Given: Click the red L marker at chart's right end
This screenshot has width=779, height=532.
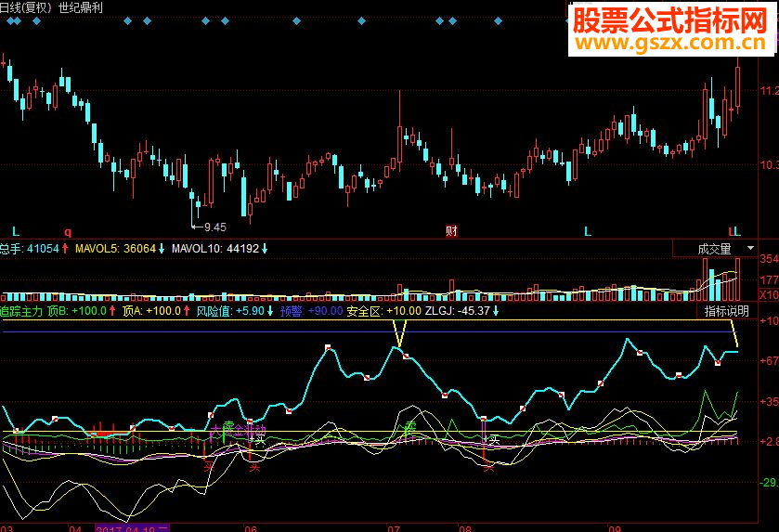Looking at the screenshot, I should coord(731,231).
